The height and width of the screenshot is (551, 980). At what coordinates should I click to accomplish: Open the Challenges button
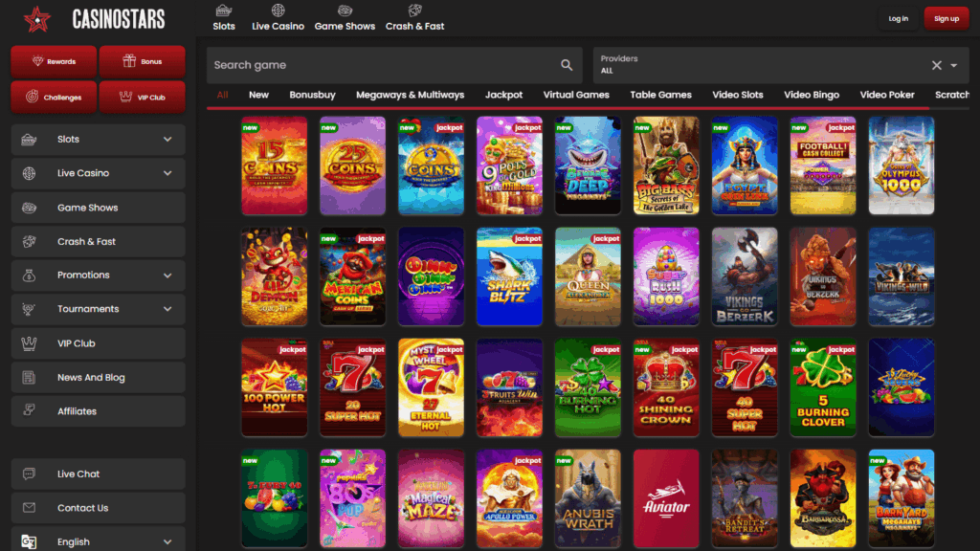54,97
